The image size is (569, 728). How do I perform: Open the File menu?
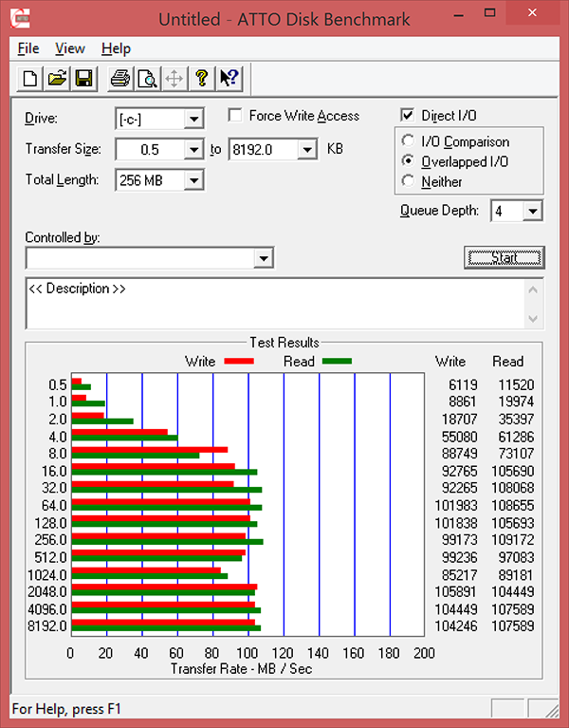pyautogui.click(x=28, y=48)
